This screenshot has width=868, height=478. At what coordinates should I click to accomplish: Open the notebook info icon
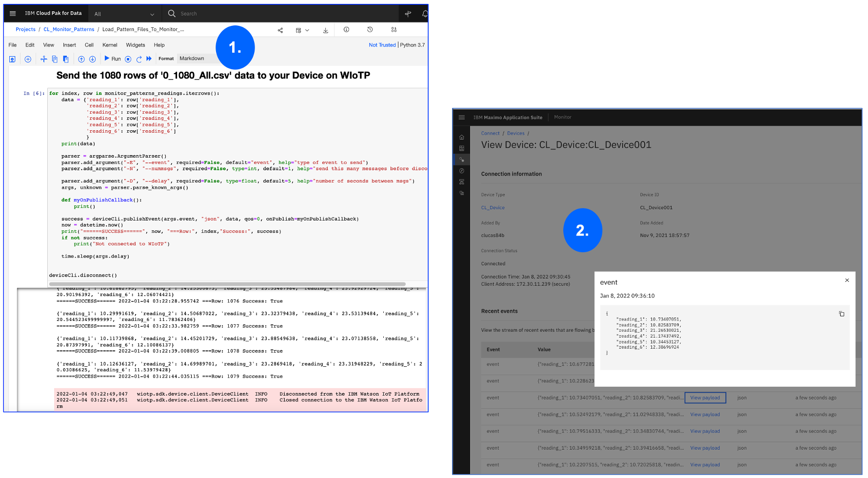346,30
